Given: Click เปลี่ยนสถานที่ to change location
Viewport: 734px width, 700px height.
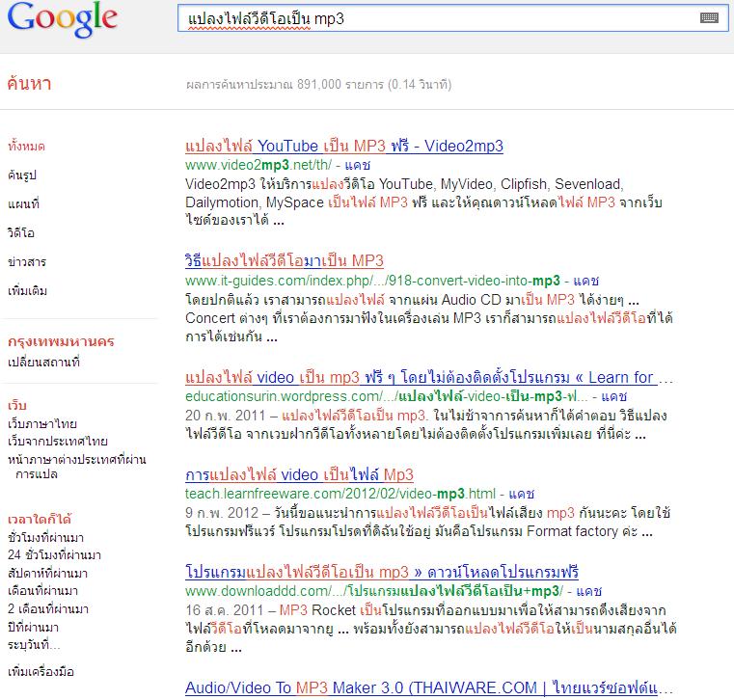Looking at the screenshot, I should [43, 363].
